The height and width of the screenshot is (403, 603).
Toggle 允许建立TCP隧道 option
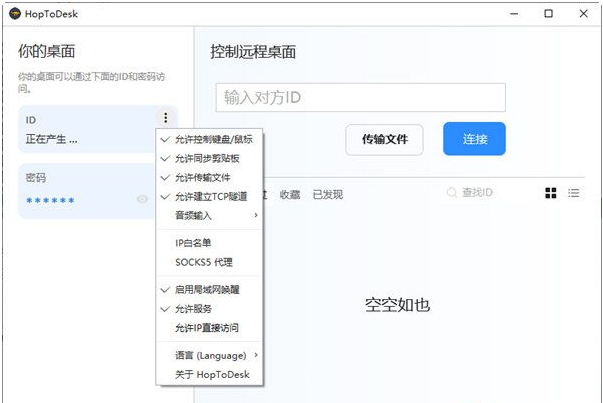click(210, 197)
